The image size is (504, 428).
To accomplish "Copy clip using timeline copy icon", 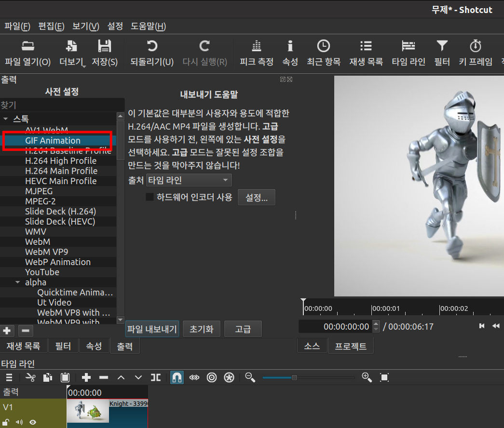I will (x=48, y=377).
